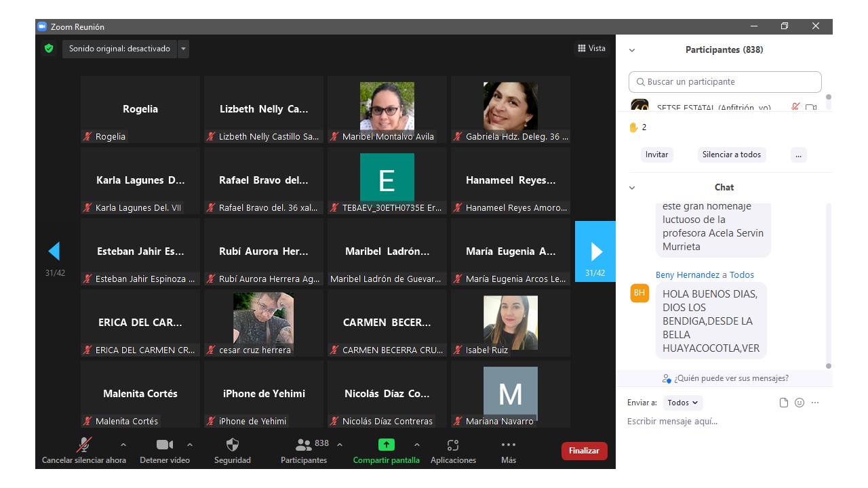
Task: Click Beny Hernandez HOLA BUENOS DIAS message
Action: [711, 321]
